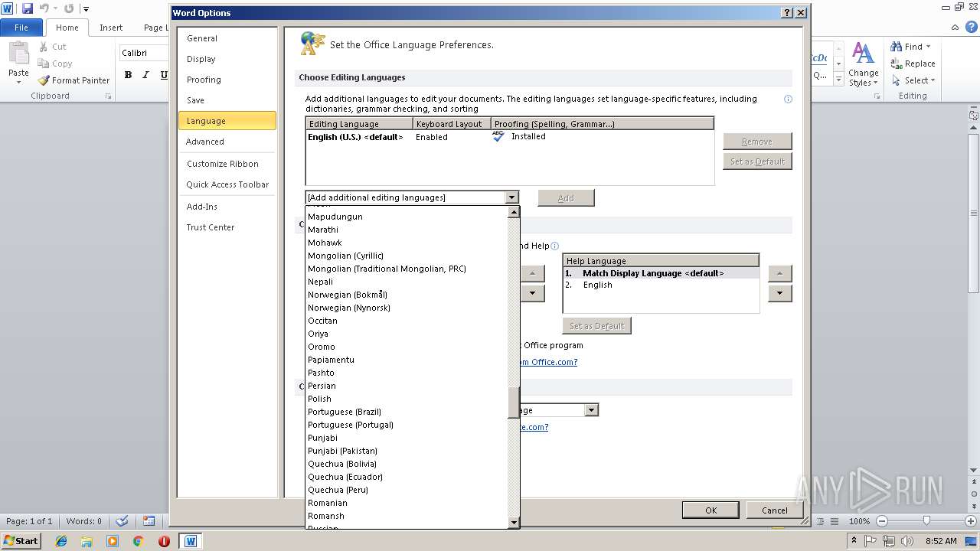980x551 pixels.
Task: Click OK in Word Options
Action: [x=710, y=510]
